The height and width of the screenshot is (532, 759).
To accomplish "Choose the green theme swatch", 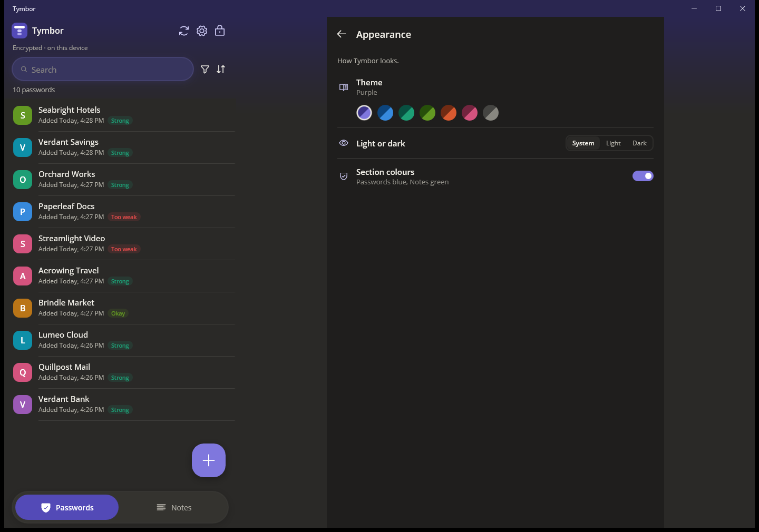I will [427, 113].
